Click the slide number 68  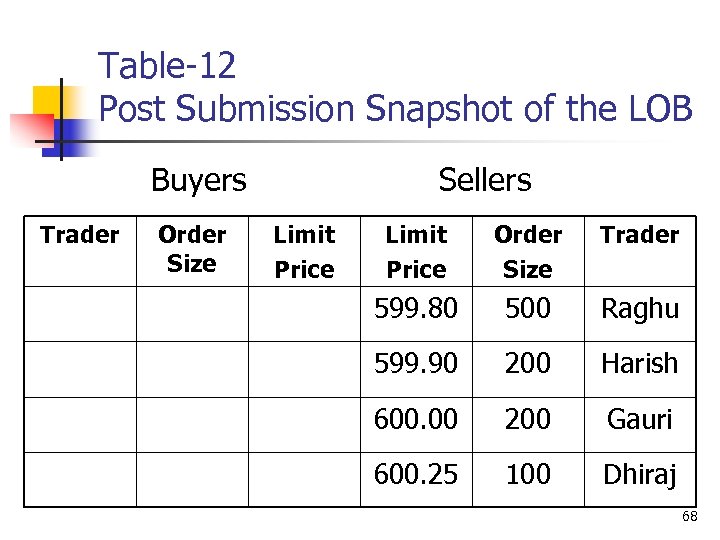[x=690, y=517]
